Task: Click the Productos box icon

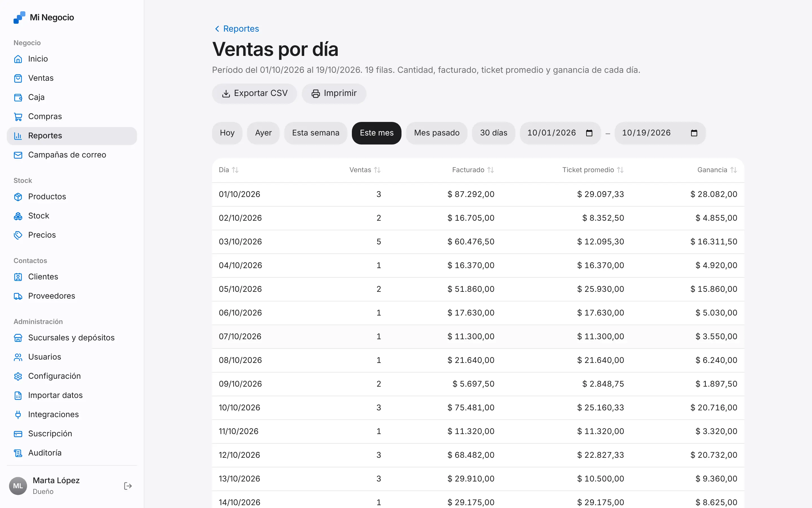Action: coord(18,197)
